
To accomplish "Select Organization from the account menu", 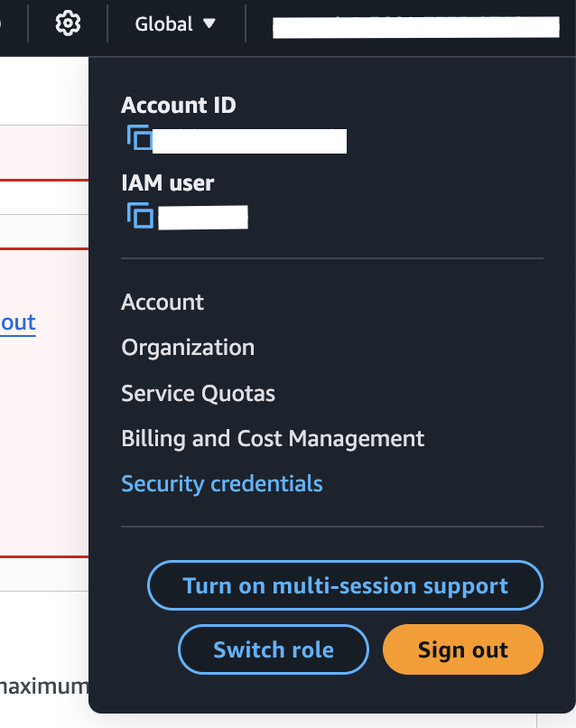I will [x=188, y=348].
